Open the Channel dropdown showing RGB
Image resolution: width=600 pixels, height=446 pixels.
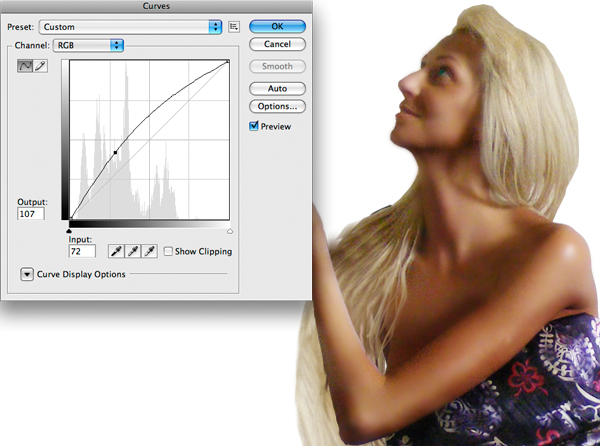(88, 45)
